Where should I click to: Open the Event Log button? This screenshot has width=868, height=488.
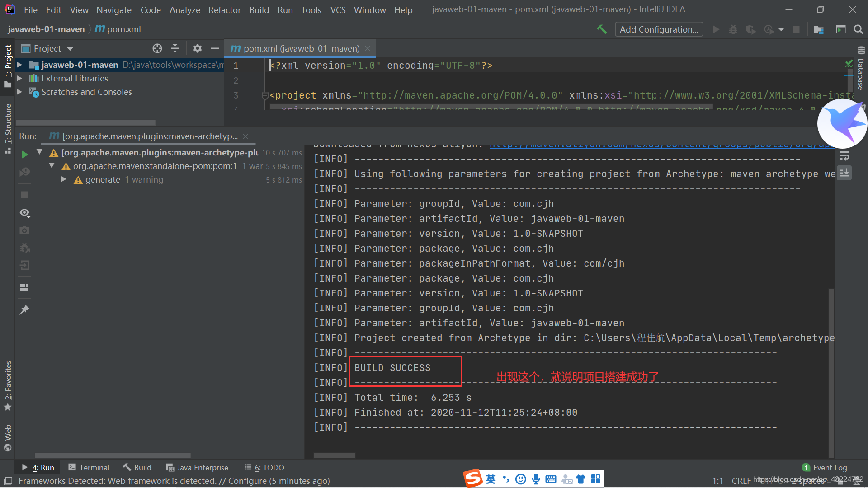click(825, 468)
